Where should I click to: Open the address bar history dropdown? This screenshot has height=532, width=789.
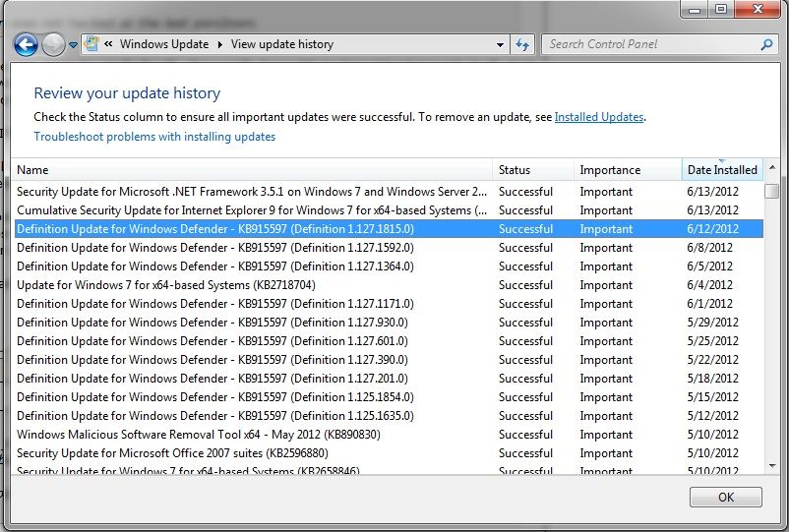[x=500, y=45]
